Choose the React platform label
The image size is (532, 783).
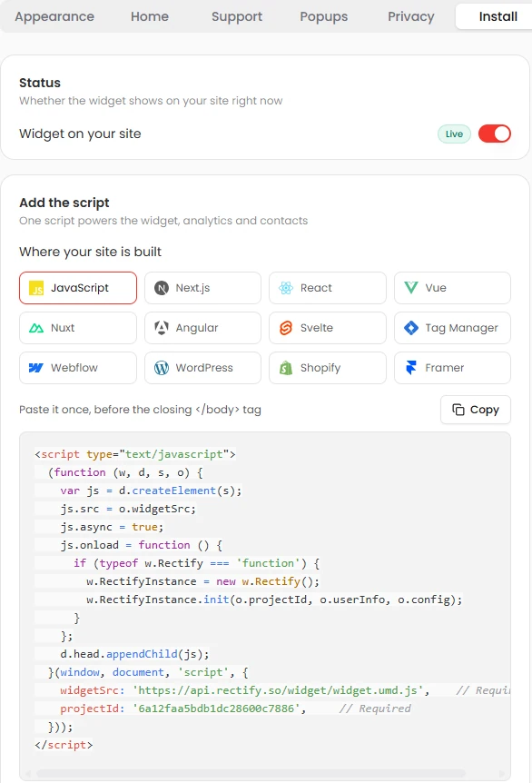pyautogui.click(x=316, y=288)
